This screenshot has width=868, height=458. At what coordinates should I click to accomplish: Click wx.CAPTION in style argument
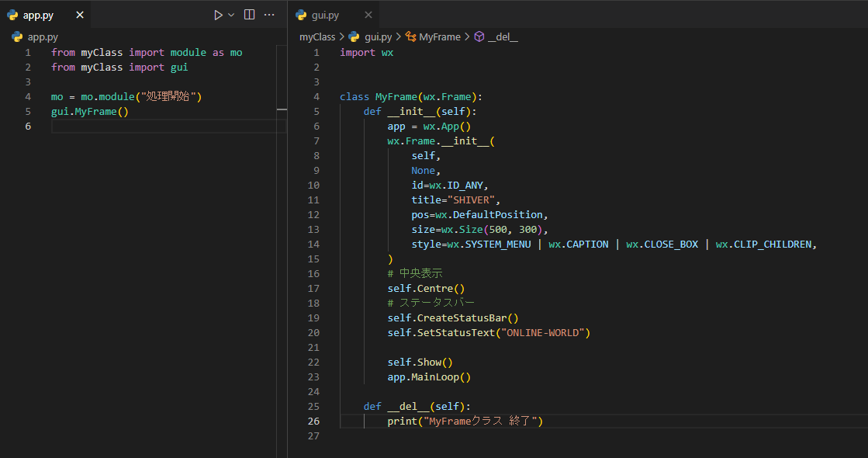tap(579, 245)
